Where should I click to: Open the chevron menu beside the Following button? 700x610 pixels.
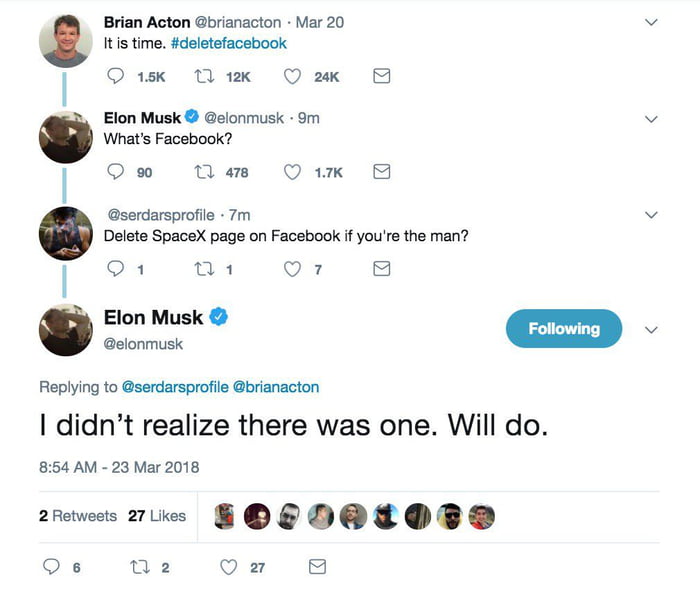coord(651,330)
